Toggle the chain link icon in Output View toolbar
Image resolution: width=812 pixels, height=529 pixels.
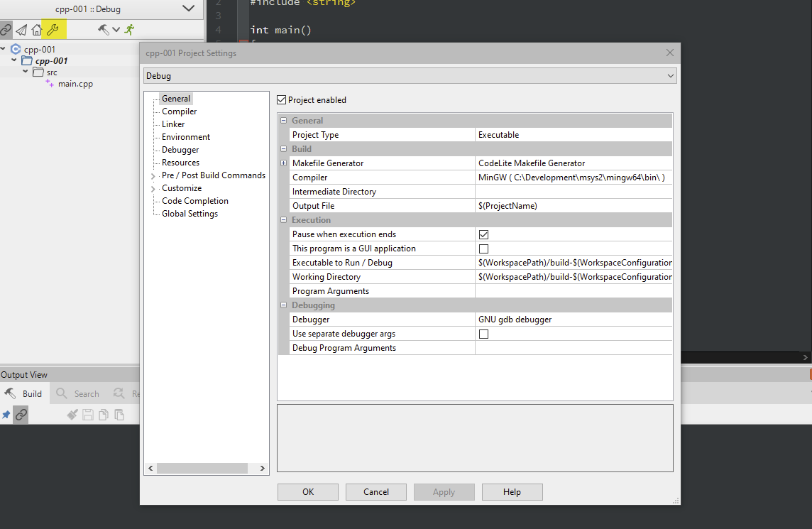21,415
